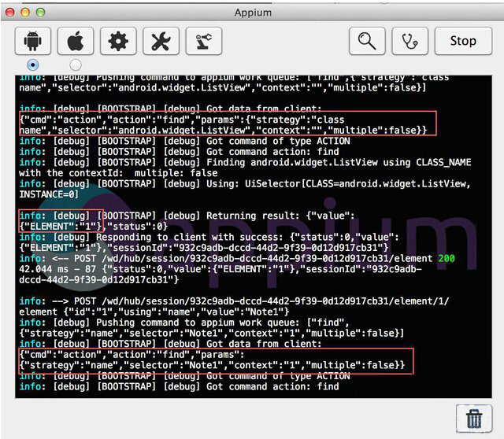
Task: Click the line with "using":"name","value":"Note1"
Action: (x=154, y=312)
